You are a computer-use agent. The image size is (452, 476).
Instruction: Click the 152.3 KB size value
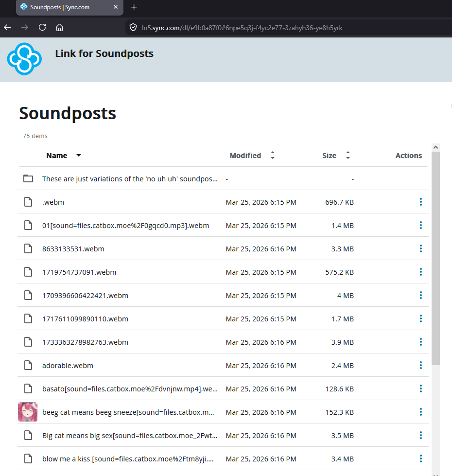(x=339, y=413)
